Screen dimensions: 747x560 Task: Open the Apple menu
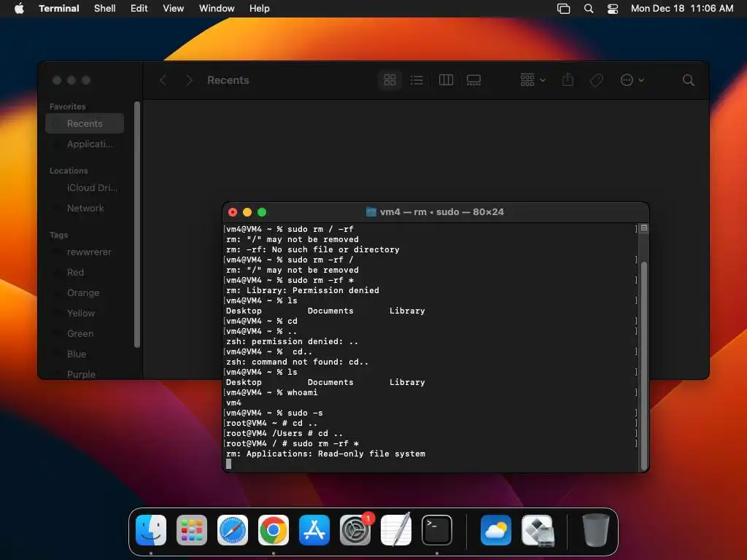point(19,8)
